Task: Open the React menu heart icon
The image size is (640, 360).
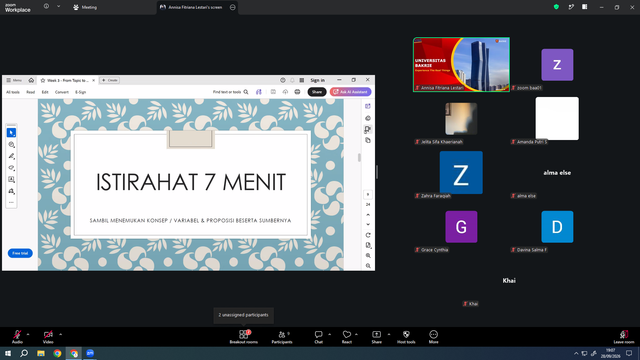Action: (x=347, y=336)
